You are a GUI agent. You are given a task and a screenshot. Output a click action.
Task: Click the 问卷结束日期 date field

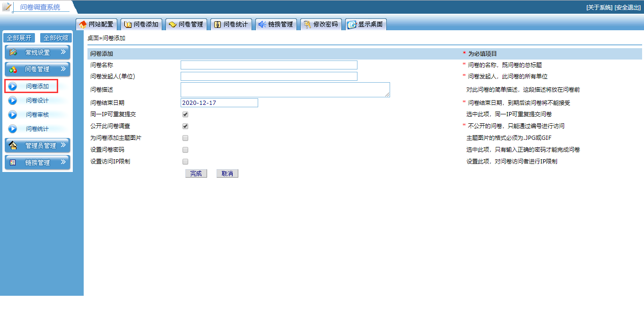pyautogui.click(x=219, y=103)
